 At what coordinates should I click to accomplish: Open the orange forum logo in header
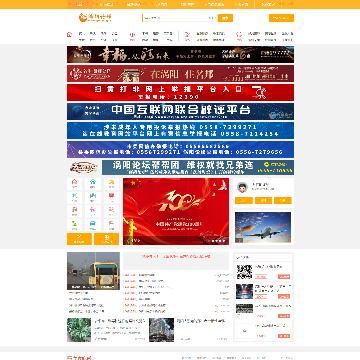(x=95, y=17)
